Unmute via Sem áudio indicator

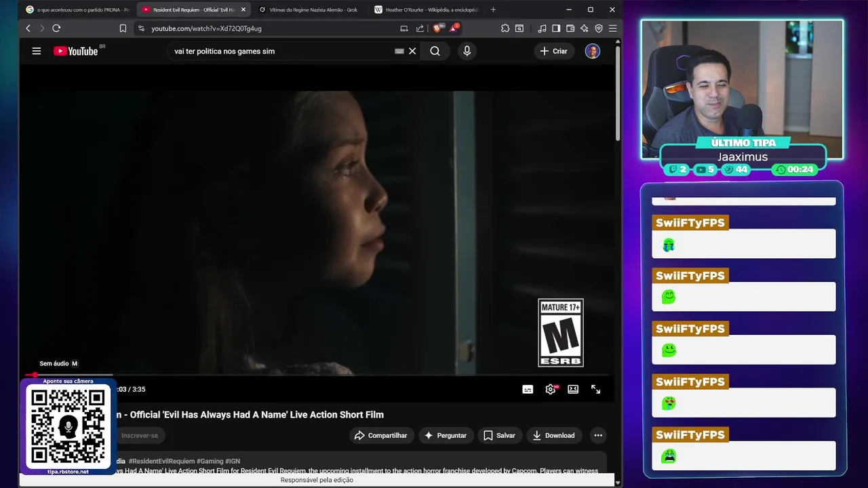(58, 363)
